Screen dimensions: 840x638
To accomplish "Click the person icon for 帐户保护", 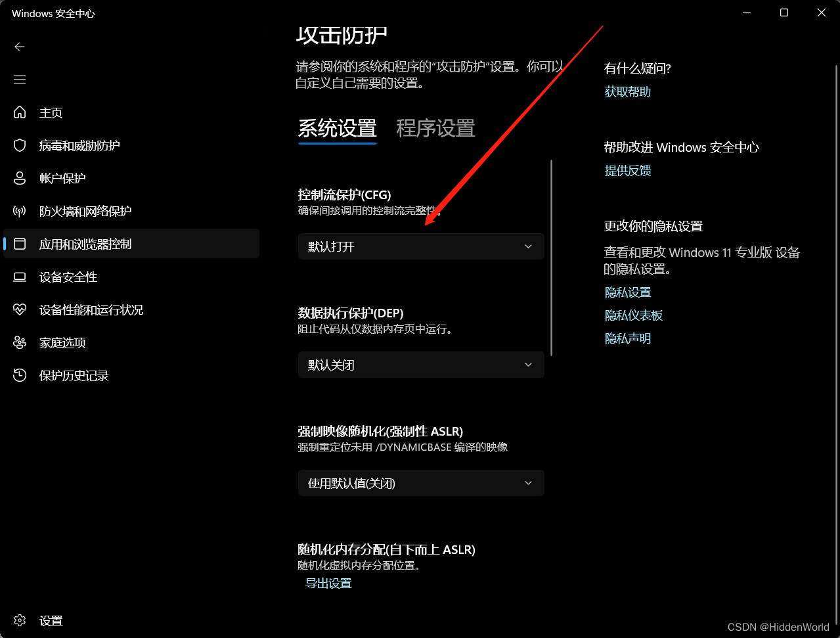I will tap(20, 178).
